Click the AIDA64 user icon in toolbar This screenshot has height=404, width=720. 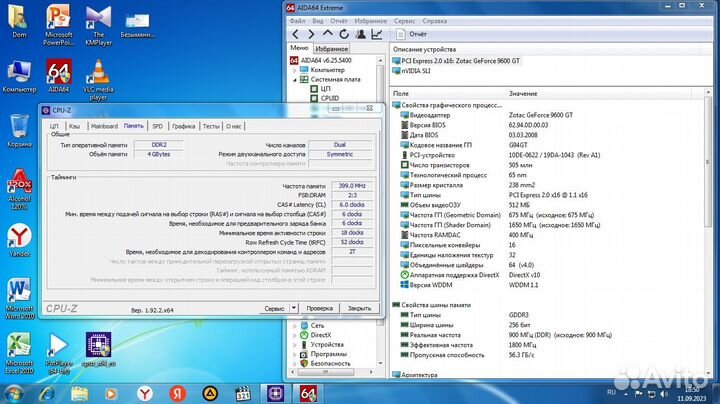click(360, 34)
